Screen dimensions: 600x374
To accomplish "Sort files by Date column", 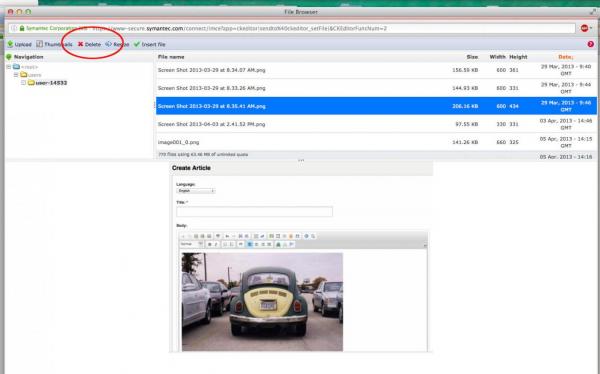I will 566,57.
